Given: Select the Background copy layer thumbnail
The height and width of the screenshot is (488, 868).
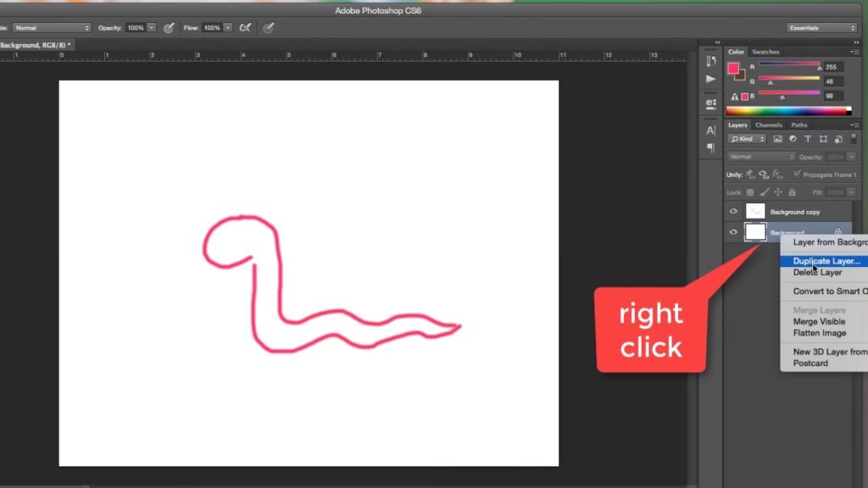Looking at the screenshot, I should coord(755,212).
